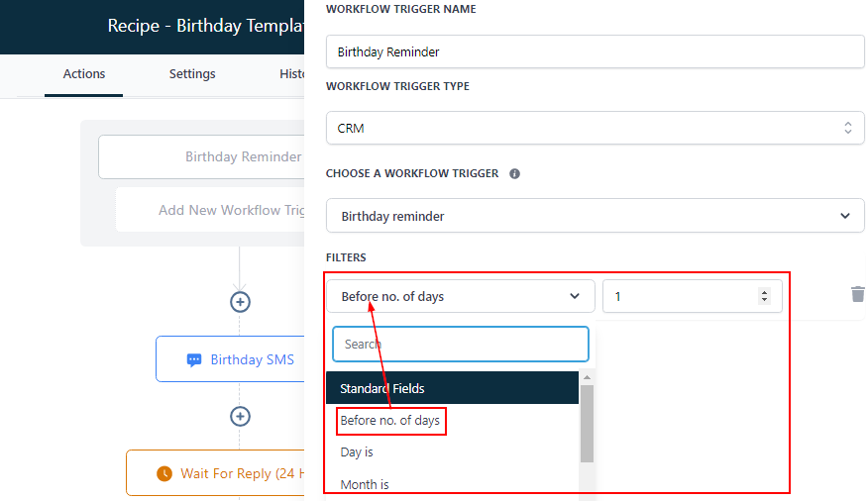The height and width of the screenshot is (501, 868).
Task: Click the trash icon to delete filter
Action: pyautogui.click(x=857, y=294)
